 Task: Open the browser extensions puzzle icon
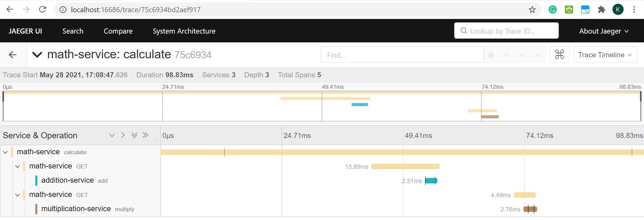(601, 9)
